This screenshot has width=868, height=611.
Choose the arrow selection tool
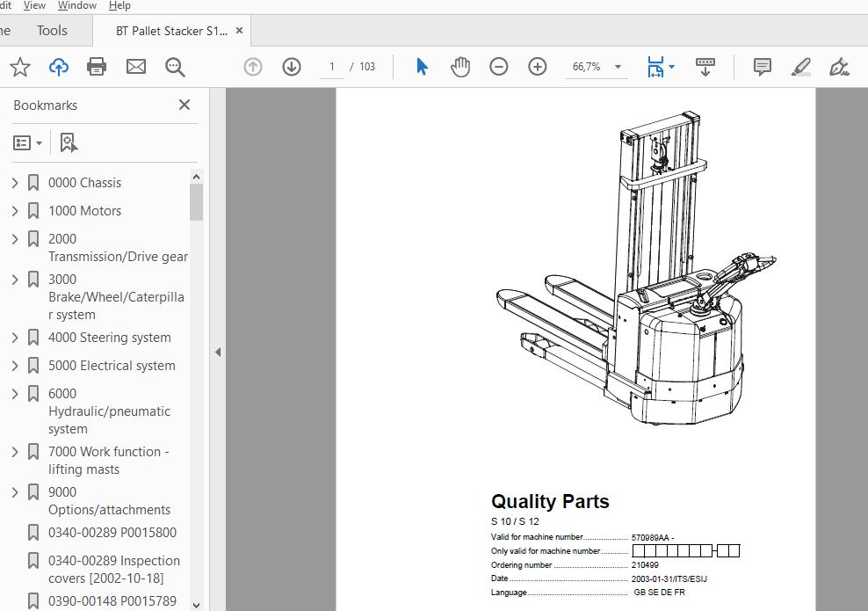(422, 67)
